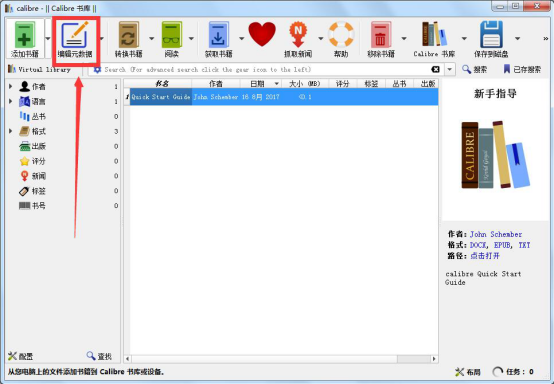This screenshot has height=384, width=554.
Task: Open Calibre library dropdown arrow
Action: coord(464,38)
